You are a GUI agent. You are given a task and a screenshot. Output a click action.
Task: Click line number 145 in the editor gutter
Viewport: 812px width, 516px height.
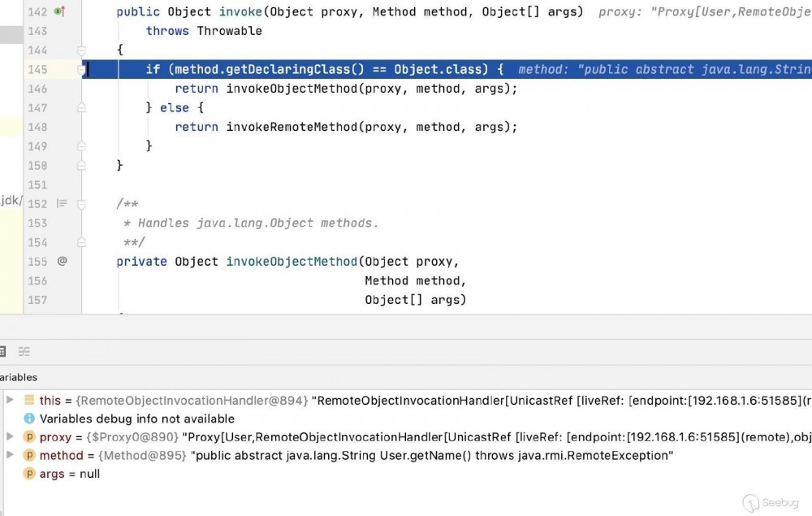click(37, 69)
